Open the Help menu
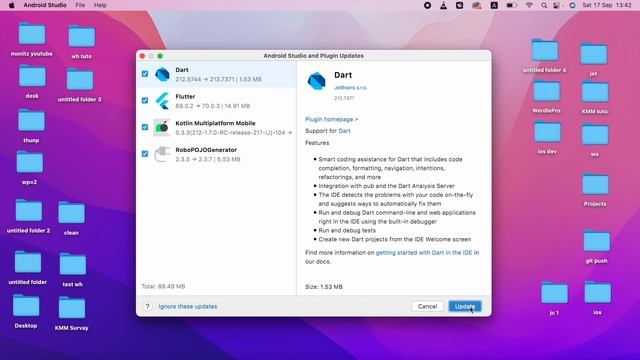Image resolution: width=640 pixels, height=360 pixels. tap(100, 5)
